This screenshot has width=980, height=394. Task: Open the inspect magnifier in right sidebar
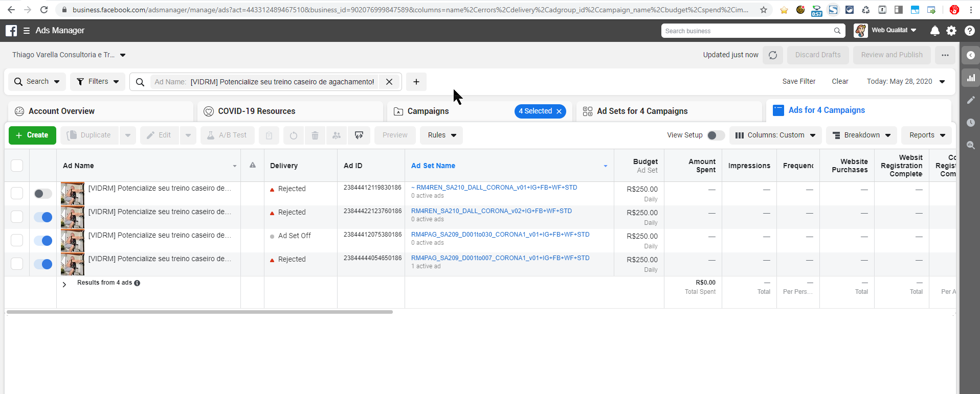pyautogui.click(x=970, y=145)
